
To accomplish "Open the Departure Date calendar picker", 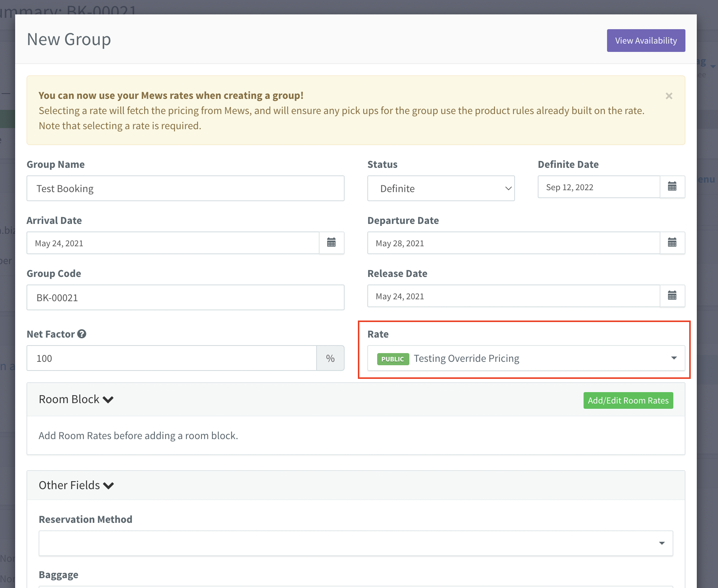I will click(x=672, y=243).
